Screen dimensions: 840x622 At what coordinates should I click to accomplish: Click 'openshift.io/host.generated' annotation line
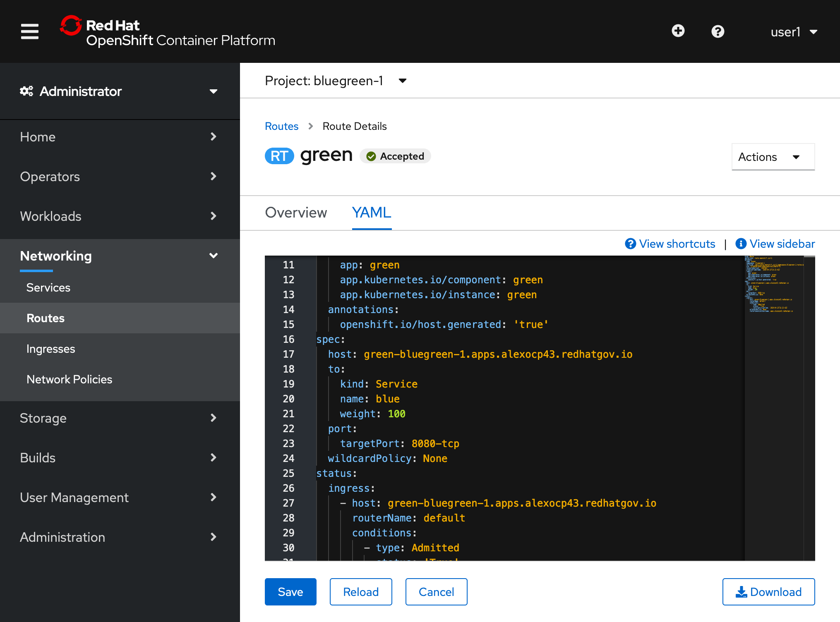coord(444,325)
